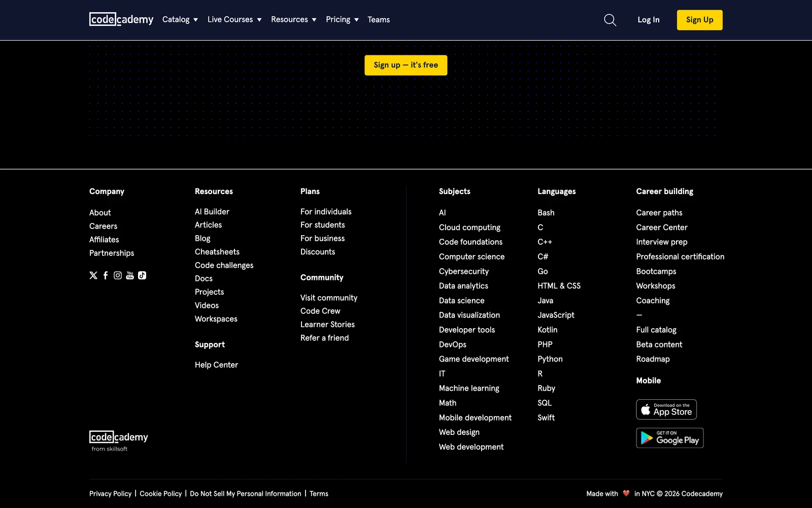Open Visit community link

pyautogui.click(x=329, y=298)
